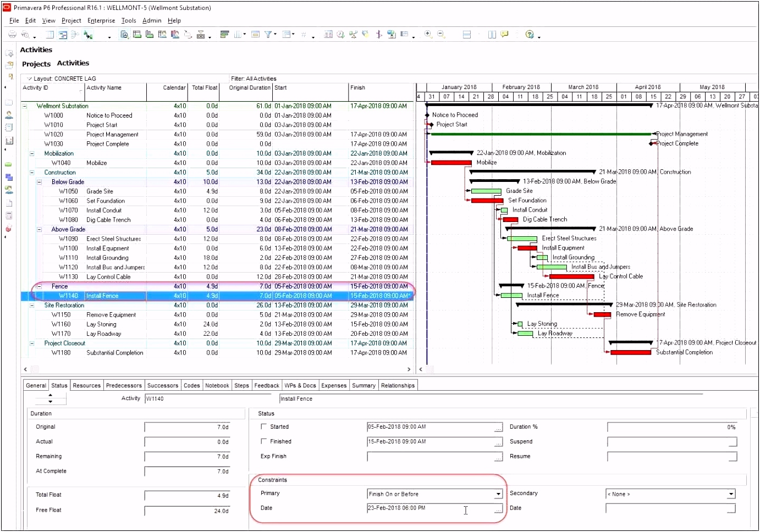Click the browse button beside Finished date
Image resolution: width=760 pixels, height=532 pixels.
tap(498, 442)
